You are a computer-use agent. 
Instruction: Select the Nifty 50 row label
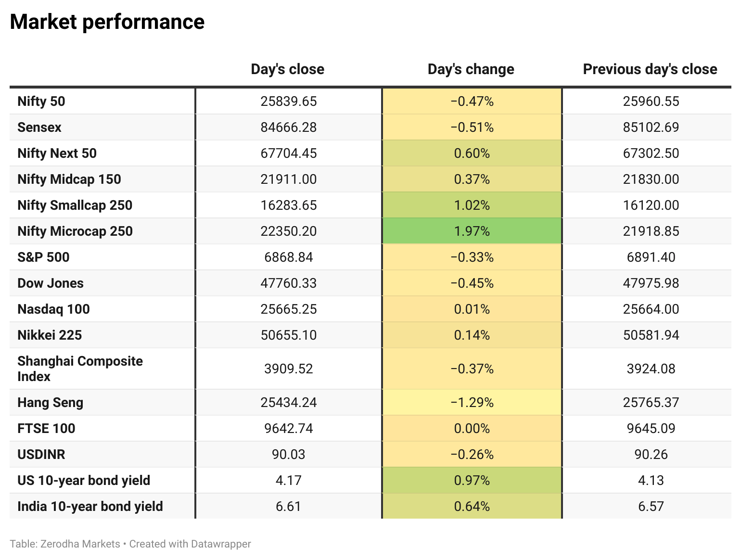click(41, 102)
